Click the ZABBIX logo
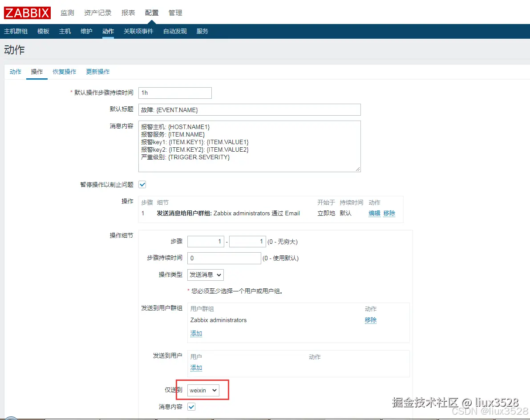This screenshot has width=530, height=420. [27, 13]
